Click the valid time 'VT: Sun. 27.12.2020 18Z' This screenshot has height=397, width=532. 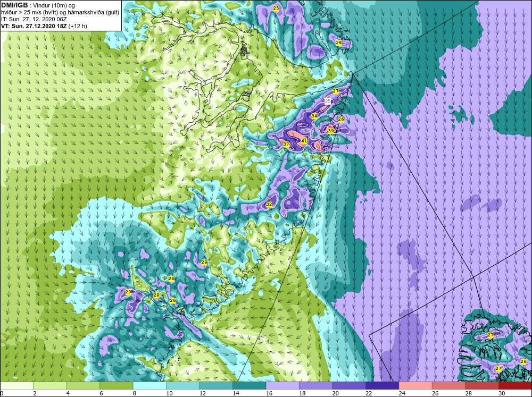(34, 26)
